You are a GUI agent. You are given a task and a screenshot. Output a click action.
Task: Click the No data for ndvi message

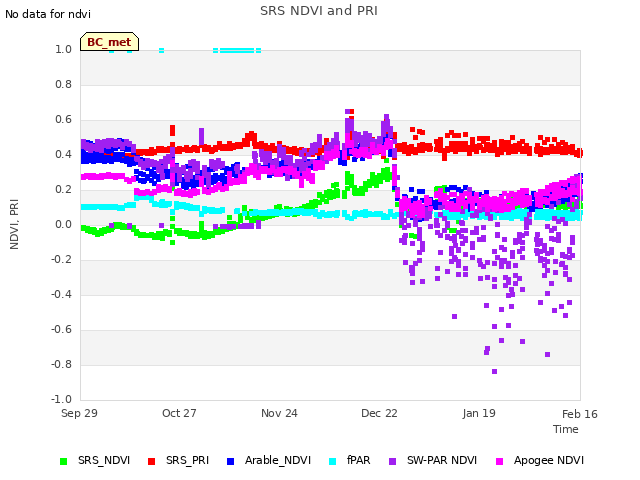(x=48, y=14)
